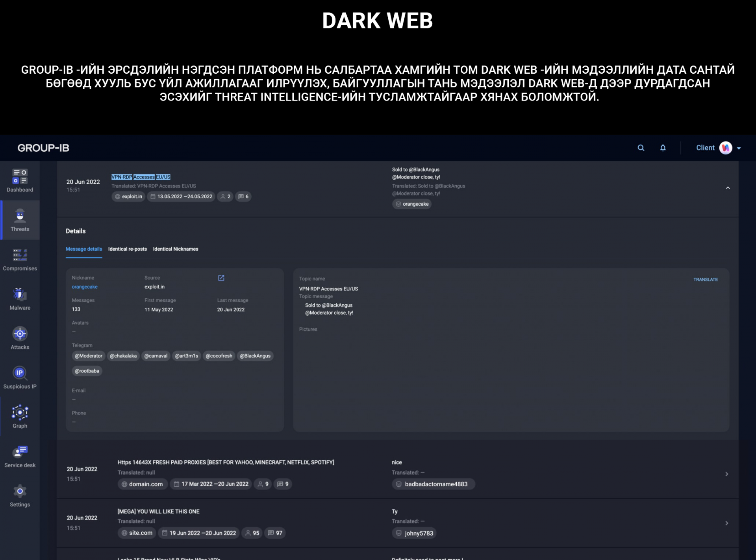Screen dimensions: 756x560
Task: Open notifications bell icon
Action: [663, 148]
